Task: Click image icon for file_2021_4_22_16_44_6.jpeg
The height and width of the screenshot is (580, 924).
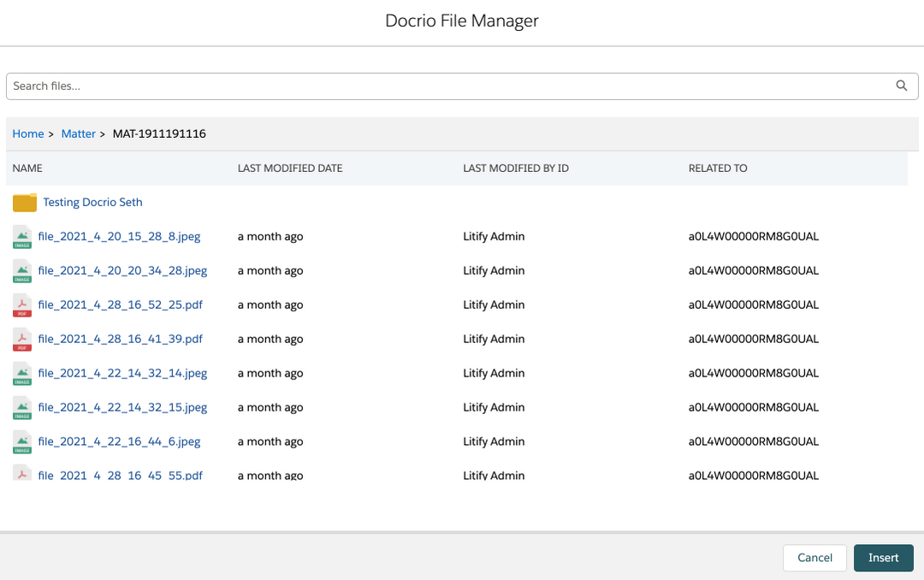Action: 22,442
